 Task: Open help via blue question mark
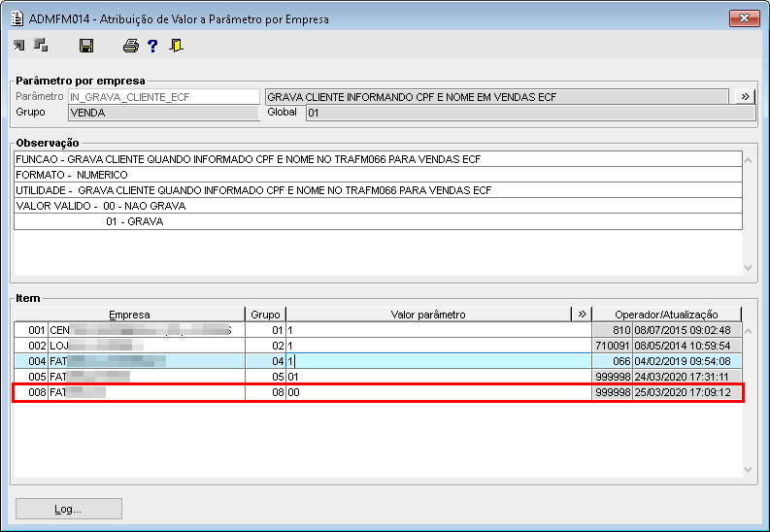pyautogui.click(x=152, y=46)
